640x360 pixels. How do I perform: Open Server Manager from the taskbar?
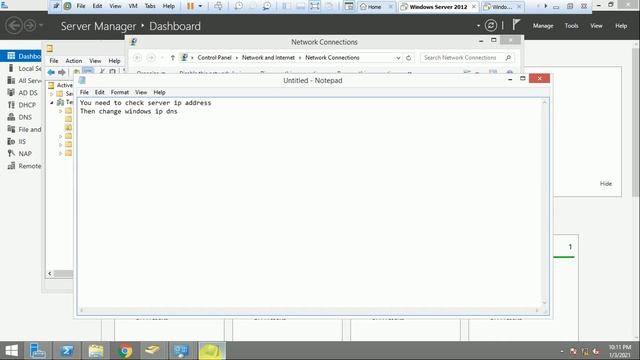click(x=38, y=351)
